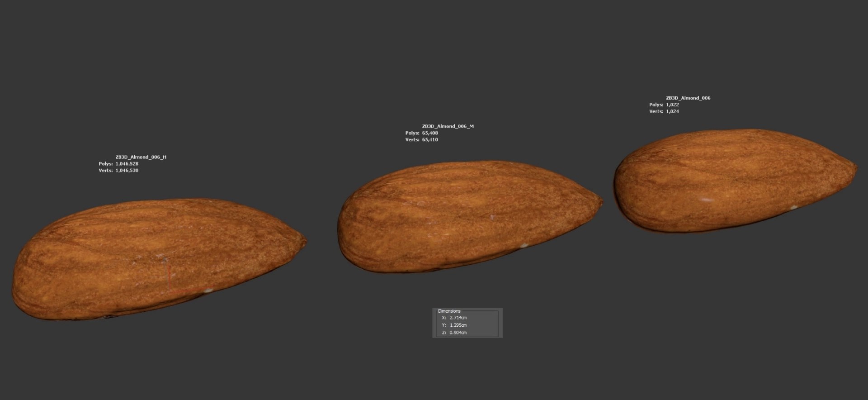Click the Z dimension value 0.904cm
The height and width of the screenshot is (400, 868).
coord(458,333)
